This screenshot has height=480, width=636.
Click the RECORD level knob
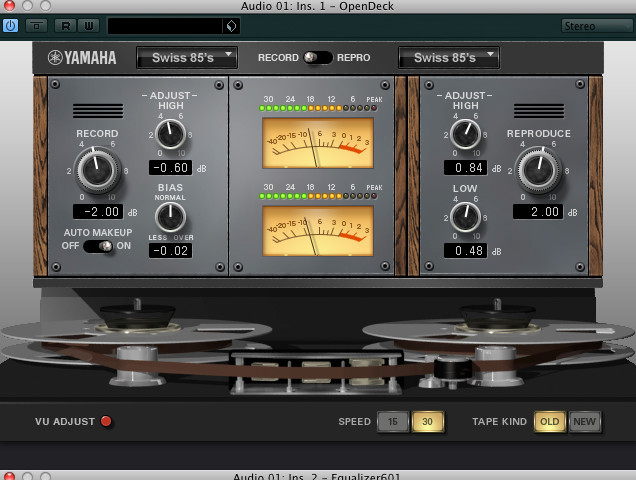coord(97,170)
